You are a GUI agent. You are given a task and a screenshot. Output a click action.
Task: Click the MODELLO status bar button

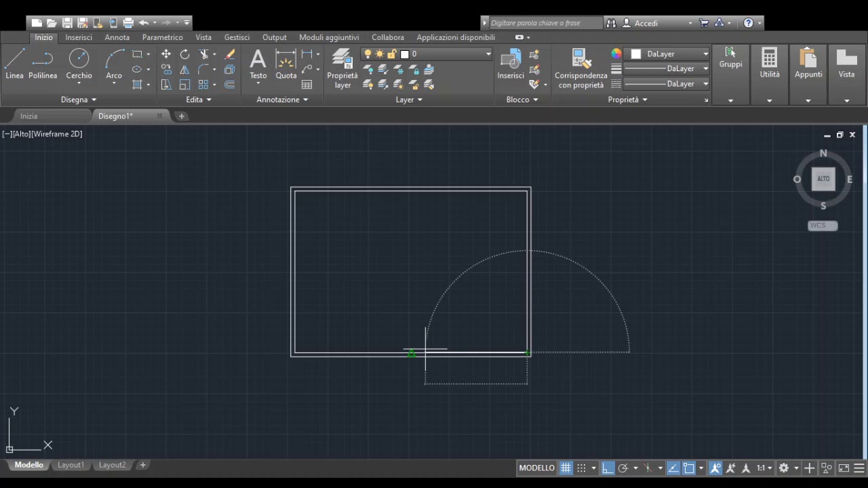coord(536,468)
